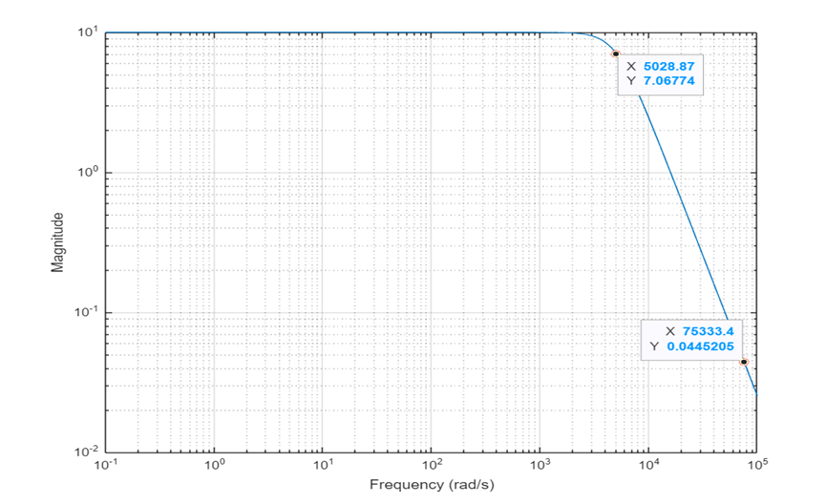Click the data tip marker at X 75333.4
Screen dimensions: 826x504
[x=744, y=362]
